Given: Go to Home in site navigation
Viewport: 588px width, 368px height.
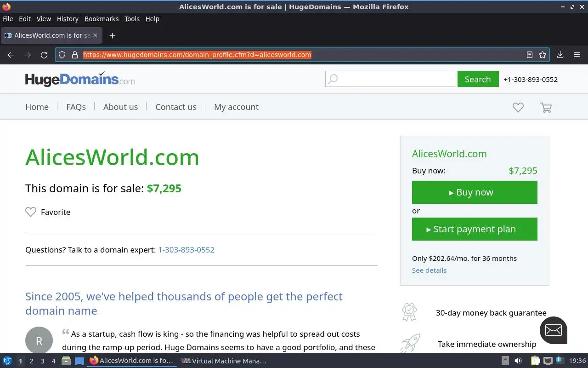Looking at the screenshot, I should 37,107.
